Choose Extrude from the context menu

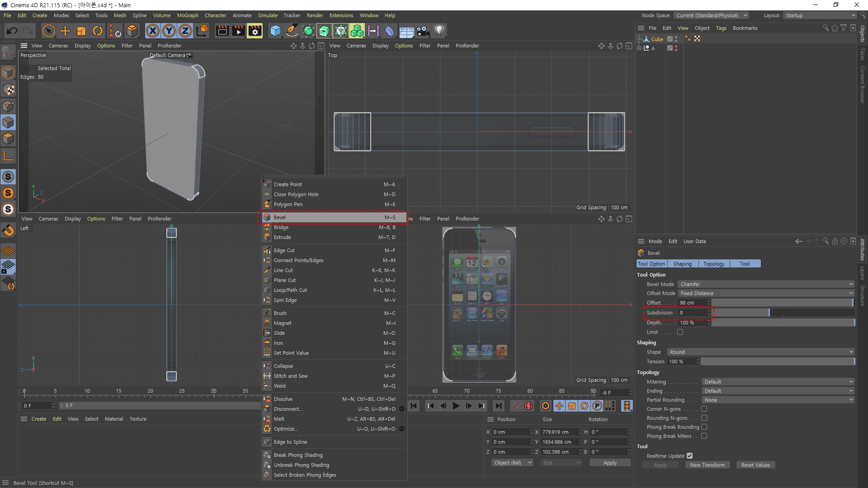tap(283, 237)
